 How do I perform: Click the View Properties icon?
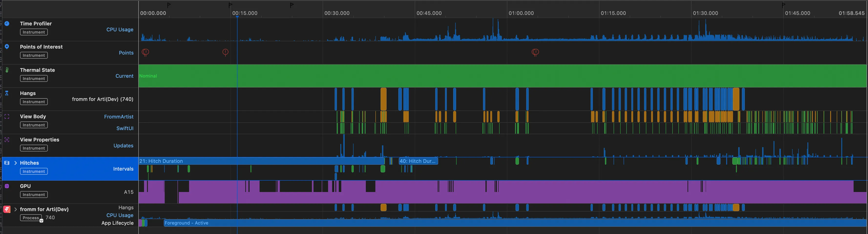click(7, 139)
